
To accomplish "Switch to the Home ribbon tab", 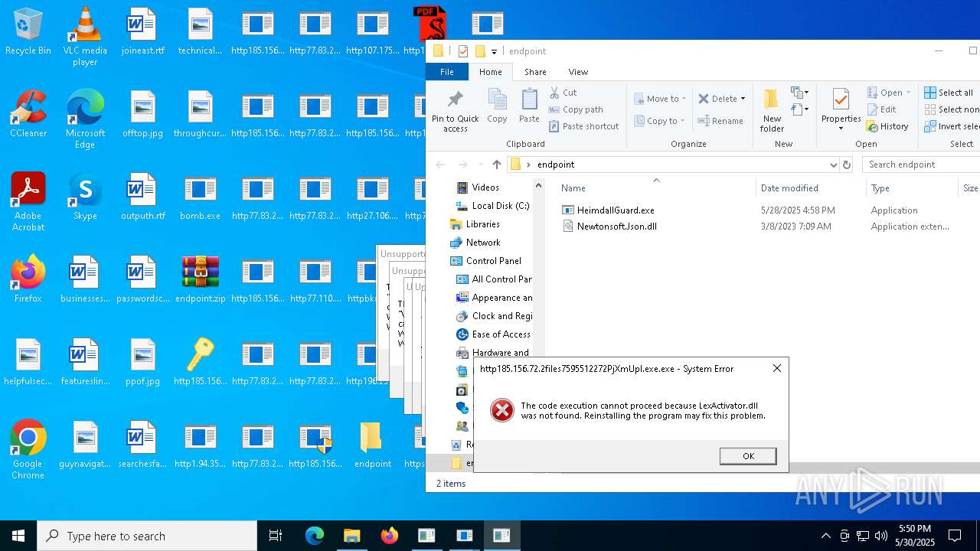I will (491, 72).
